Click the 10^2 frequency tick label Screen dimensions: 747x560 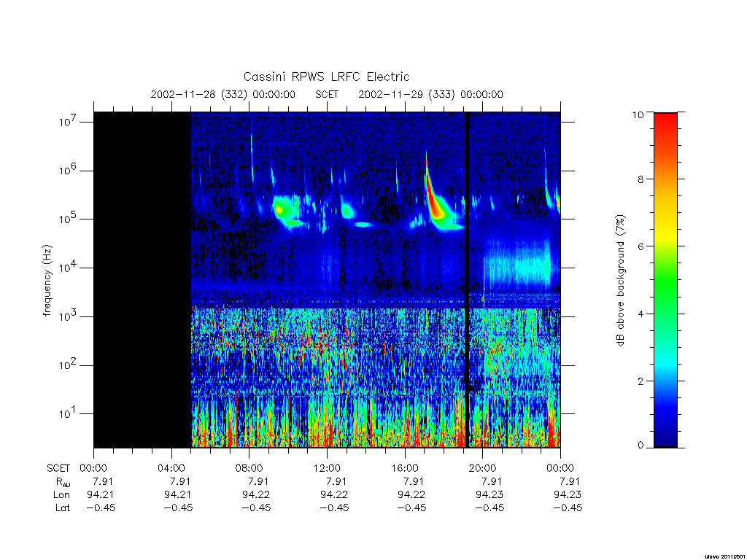point(69,365)
